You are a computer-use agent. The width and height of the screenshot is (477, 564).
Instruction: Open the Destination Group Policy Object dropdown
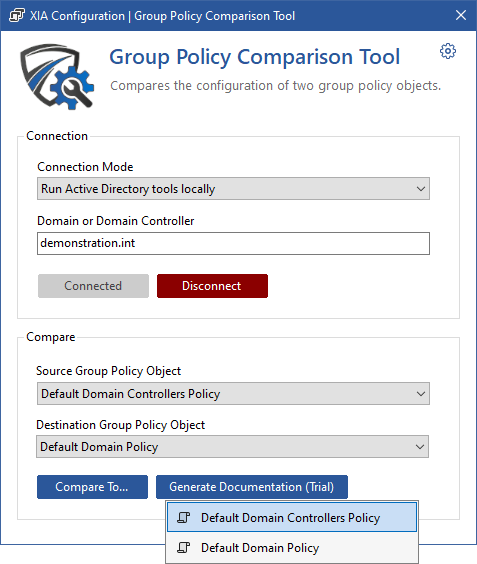(232, 447)
